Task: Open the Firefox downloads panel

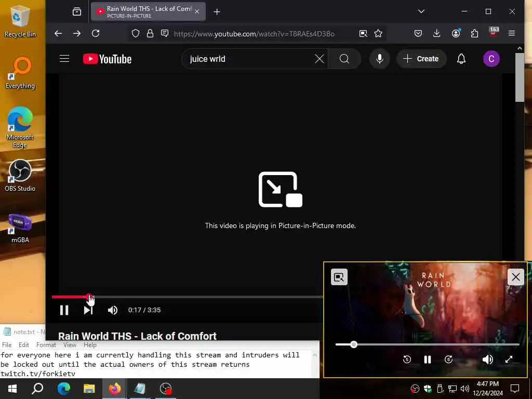Action: tap(436, 33)
